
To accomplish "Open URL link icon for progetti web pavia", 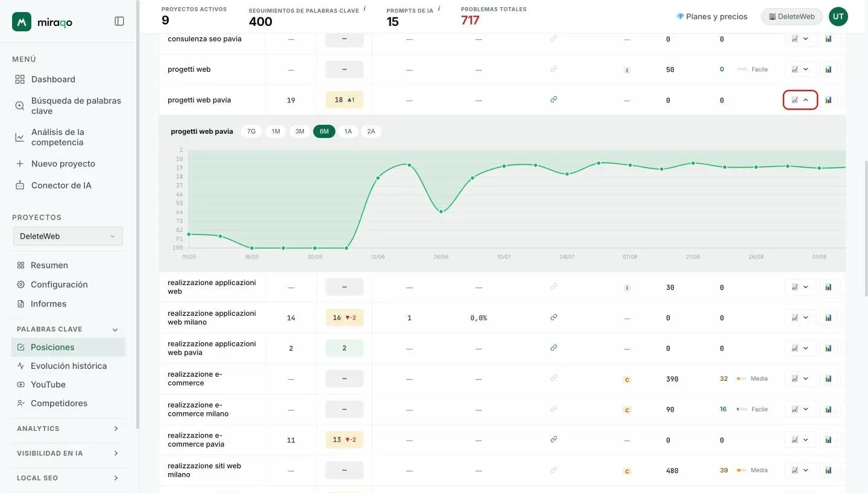I will point(553,99).
